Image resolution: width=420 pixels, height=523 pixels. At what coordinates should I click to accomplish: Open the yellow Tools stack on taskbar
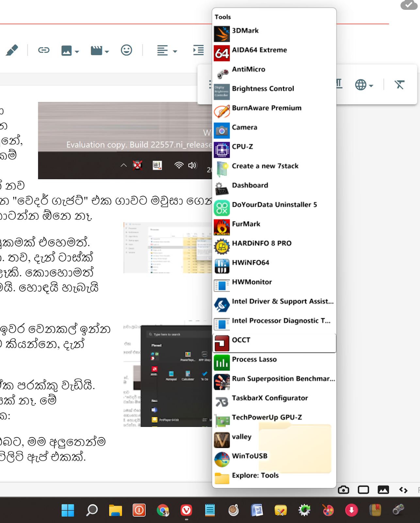281,510
